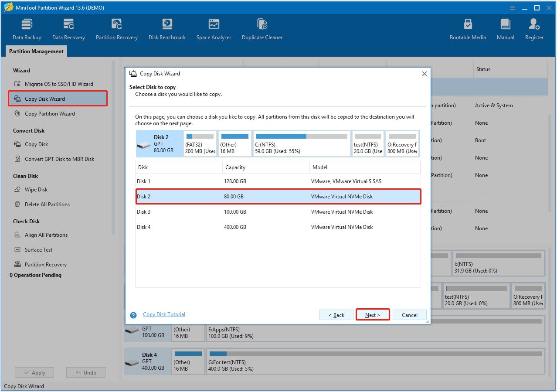The width and height of the screenshot is (557, 392).
Task: Click the C:(NTFS) 59.0 GB partition block
Action: click(x=302, y=144)
